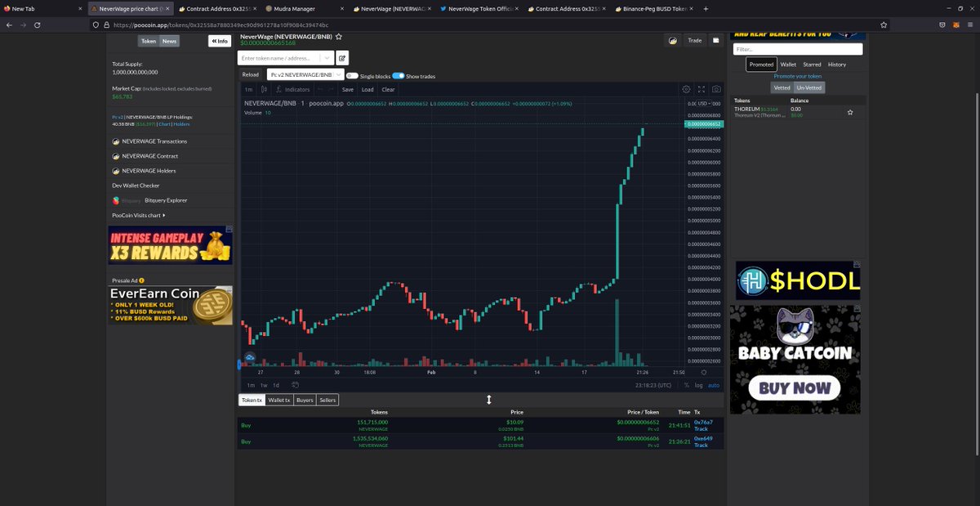Switch to the History tab

[x=837, y=64]
